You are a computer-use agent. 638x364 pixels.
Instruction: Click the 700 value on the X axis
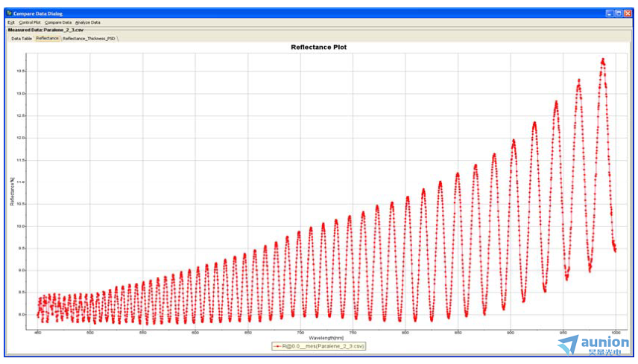click(300, 333)
